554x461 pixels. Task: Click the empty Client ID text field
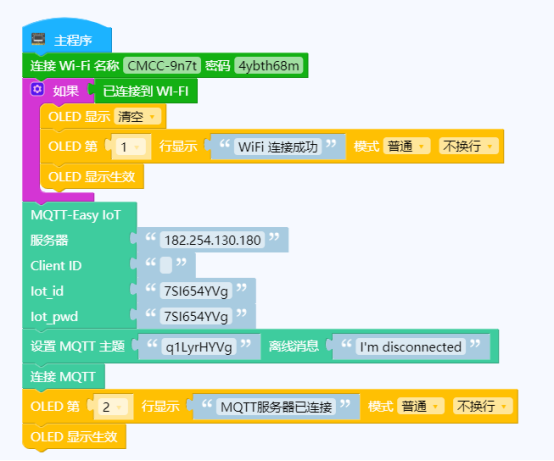point(166,265)
